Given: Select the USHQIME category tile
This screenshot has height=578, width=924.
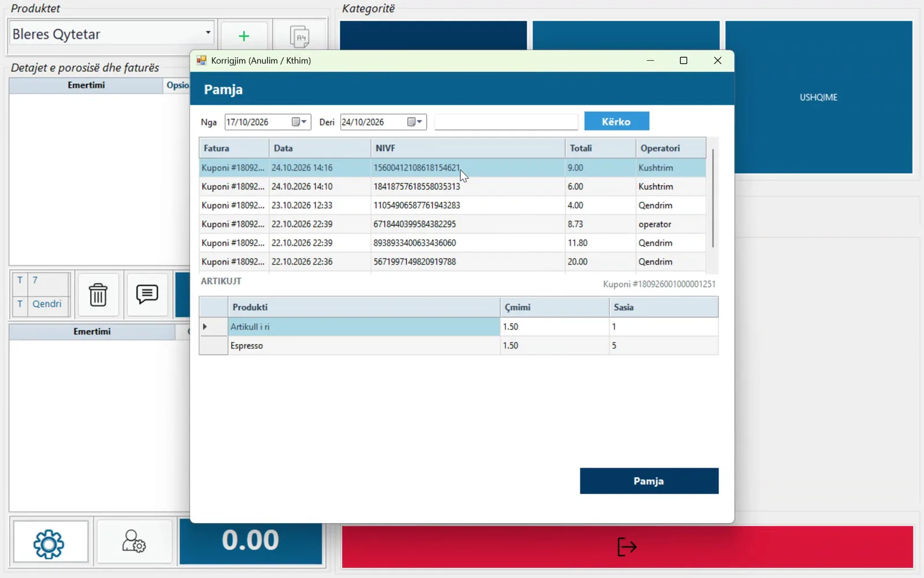Looking at the screenshot, I should click(819, 97).
